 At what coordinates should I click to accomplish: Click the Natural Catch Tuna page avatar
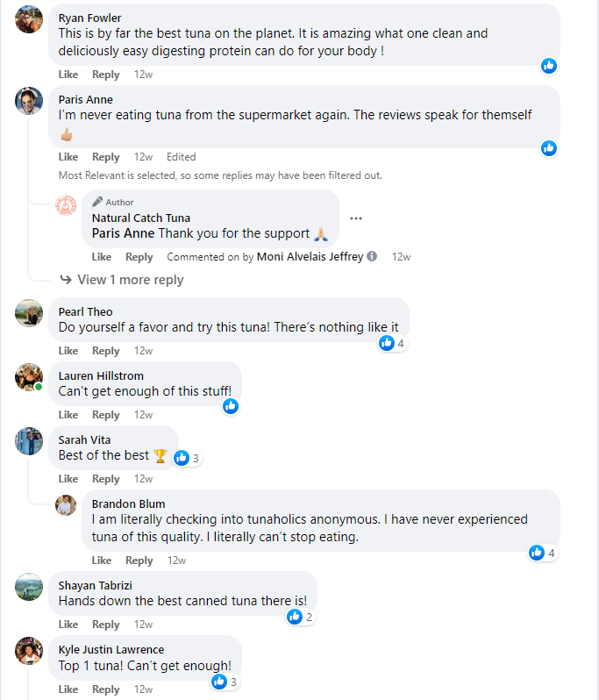click(66, 206)
